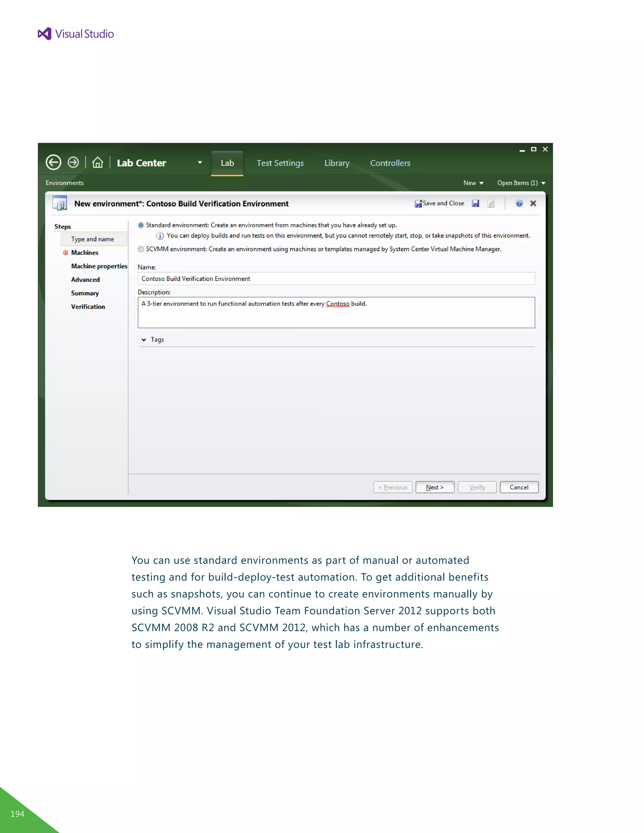Screen dimensions: 644x833
Task: Click the Previous button
Action: click(392, 487)
